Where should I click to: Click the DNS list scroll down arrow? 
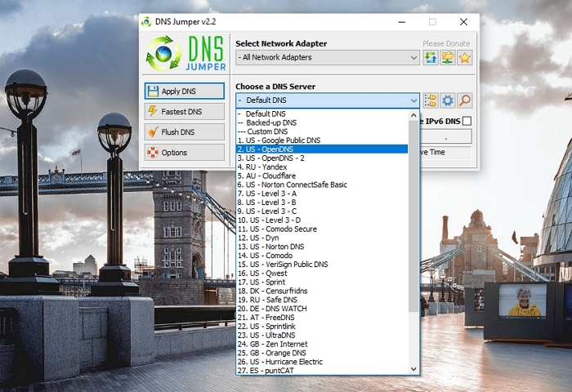[413, 369]
